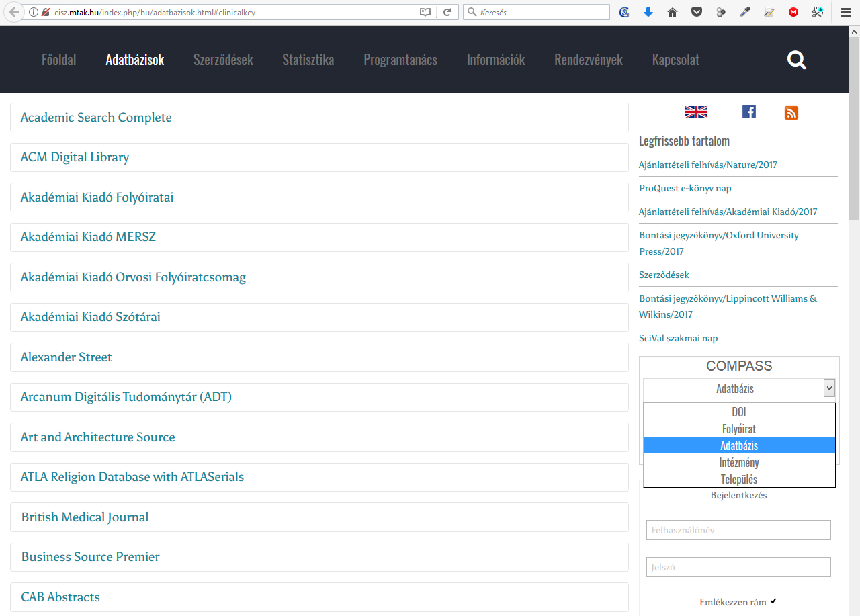This screenshot has height=616, width=860.
Task: Expand the Akadémiai Kiadó MERSZ panel
Action: click(x=319, y=237)
